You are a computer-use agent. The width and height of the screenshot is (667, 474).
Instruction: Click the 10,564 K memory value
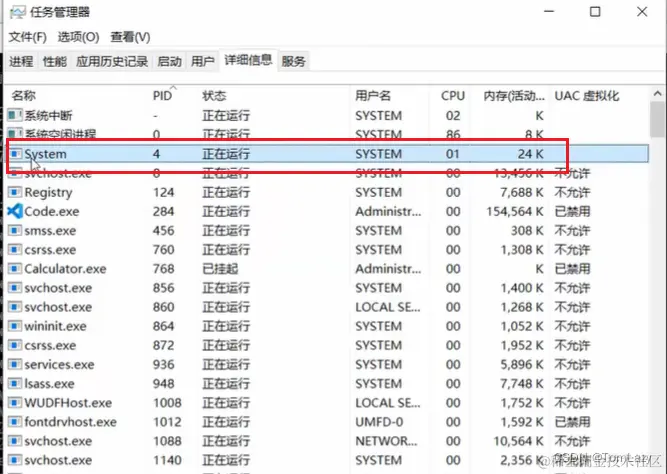[518, 441]
